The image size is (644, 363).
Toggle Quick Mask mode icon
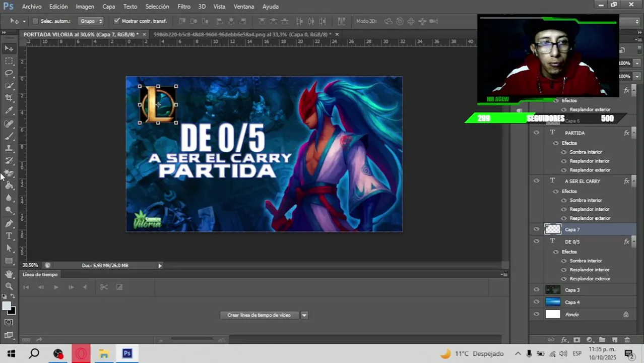click(x=9, y=322)
